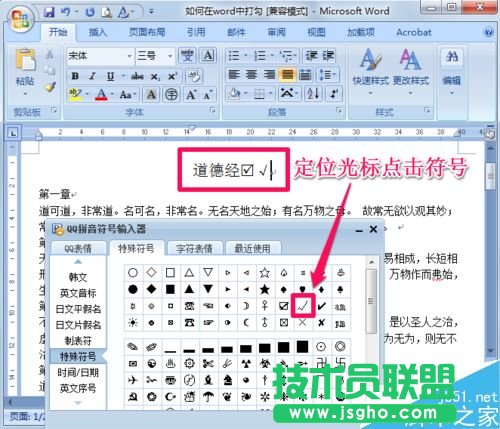Viewport: 500px width, 429px height.
Task: Toggle subscript formatting
Action: pos(155,76)
